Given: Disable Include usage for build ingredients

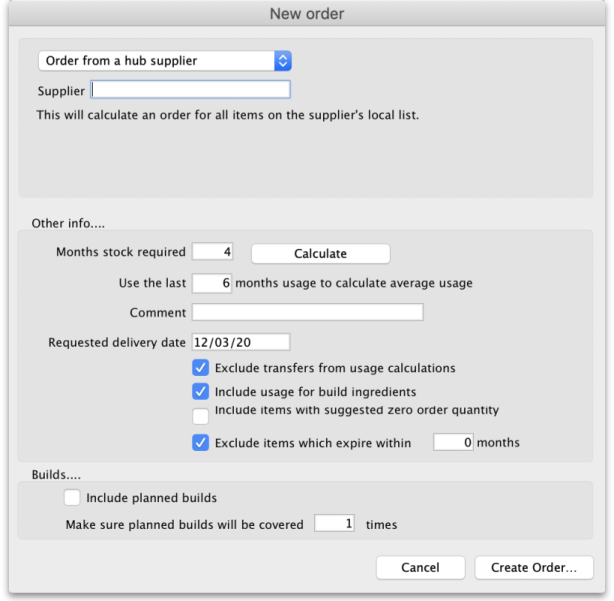Looking at the screenshot, I should 201,392.
